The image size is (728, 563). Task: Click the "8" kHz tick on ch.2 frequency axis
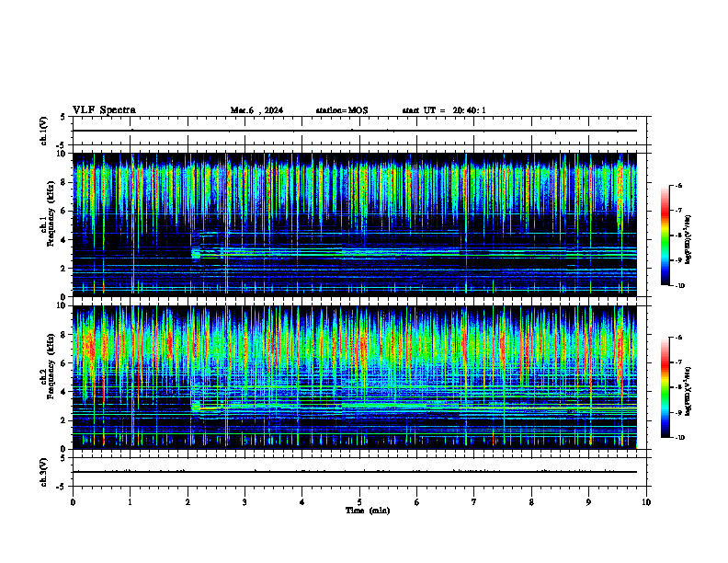(64, 335)
